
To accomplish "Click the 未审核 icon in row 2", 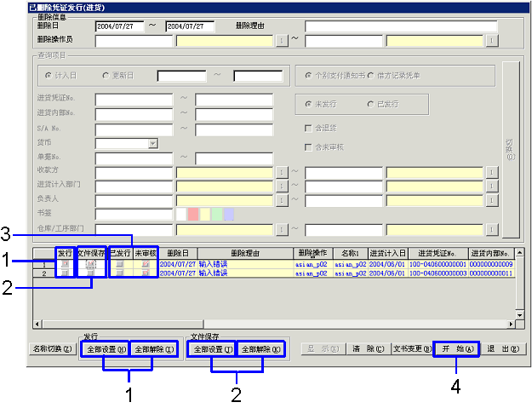I will (146, 274).
